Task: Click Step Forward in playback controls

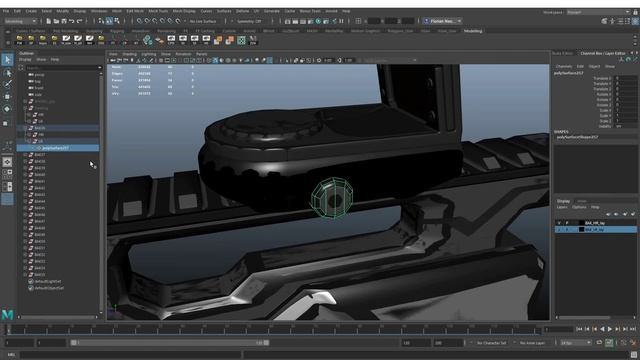Action: click(618, 329)
